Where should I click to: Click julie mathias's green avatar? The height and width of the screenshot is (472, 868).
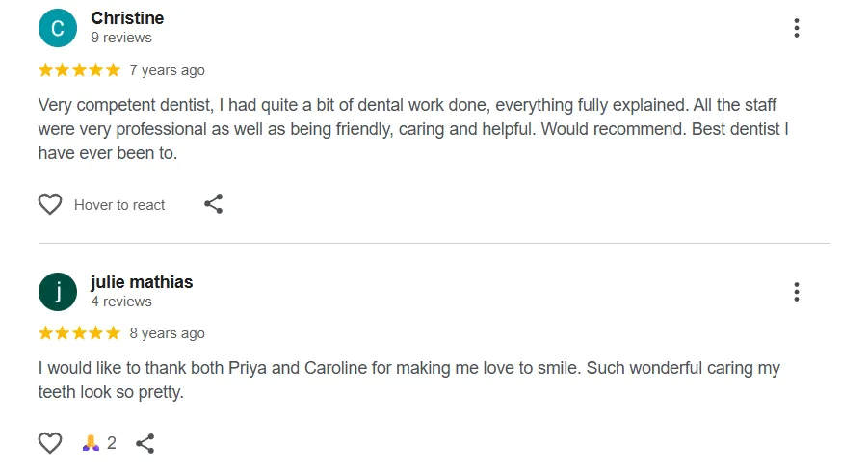[x=57, y=292]
